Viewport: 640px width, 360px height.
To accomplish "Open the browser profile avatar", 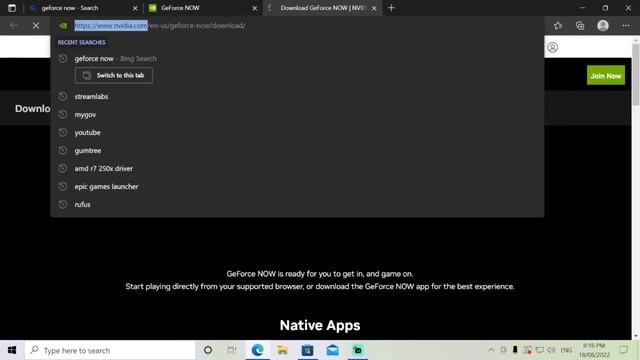I will [603, 26].
